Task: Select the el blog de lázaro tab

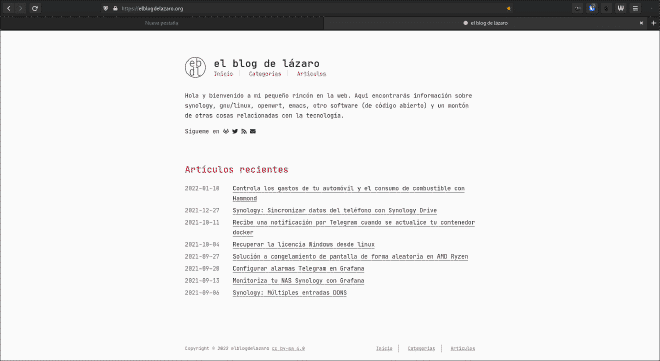Action: pyautogui.click(x=485, y=23)
